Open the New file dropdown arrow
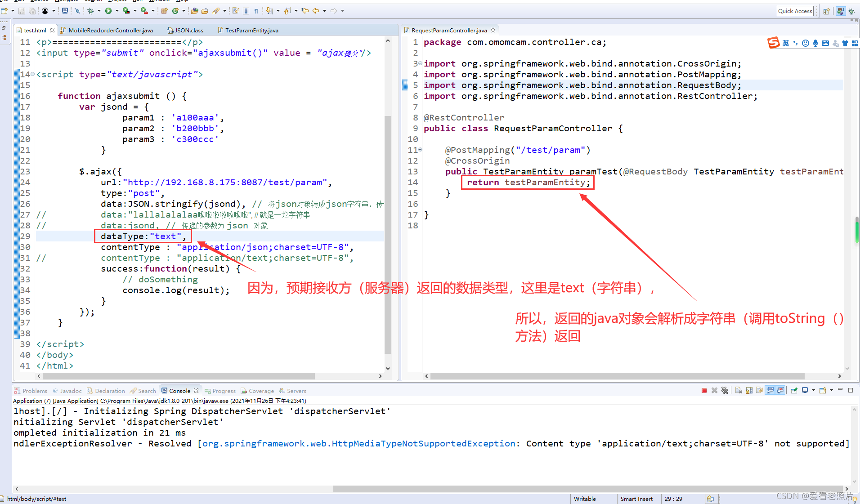860x504 pixels. pyautogui.click(x=13, y=11)
